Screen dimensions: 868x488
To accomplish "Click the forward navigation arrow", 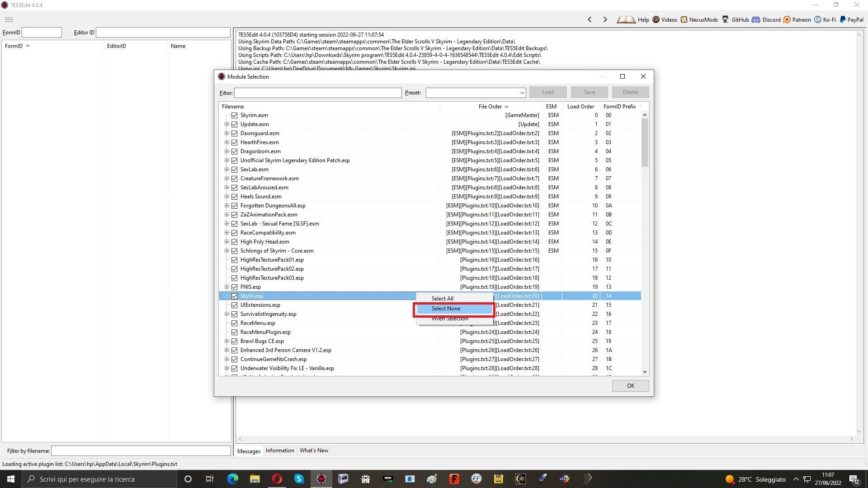I will 605,19.
